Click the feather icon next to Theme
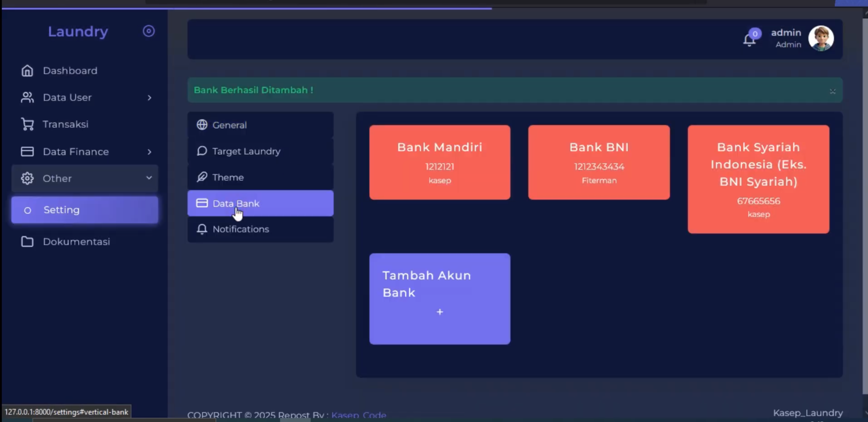Viewport: 868px width, 422px height. (x=202, y=177)
